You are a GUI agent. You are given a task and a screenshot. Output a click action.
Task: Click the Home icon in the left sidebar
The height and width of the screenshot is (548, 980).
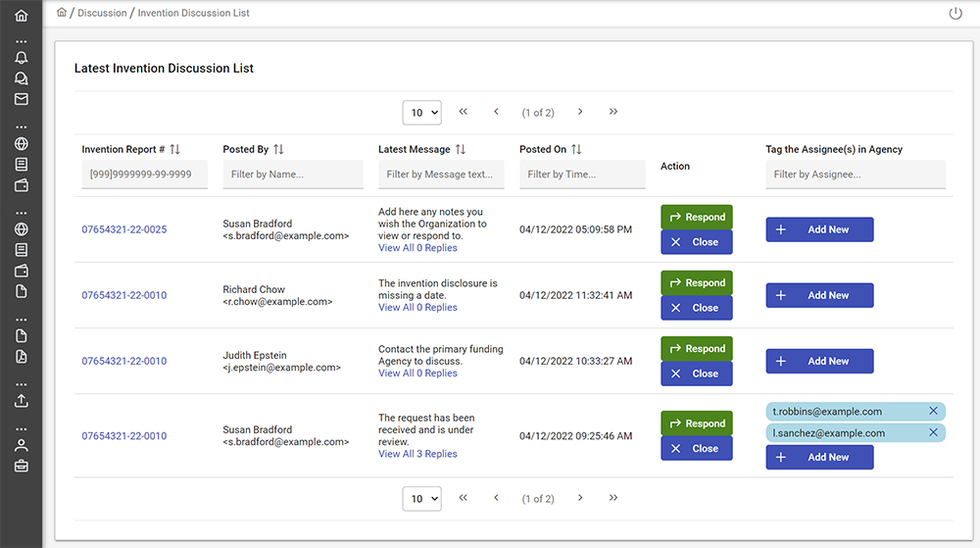click(21, 16)
